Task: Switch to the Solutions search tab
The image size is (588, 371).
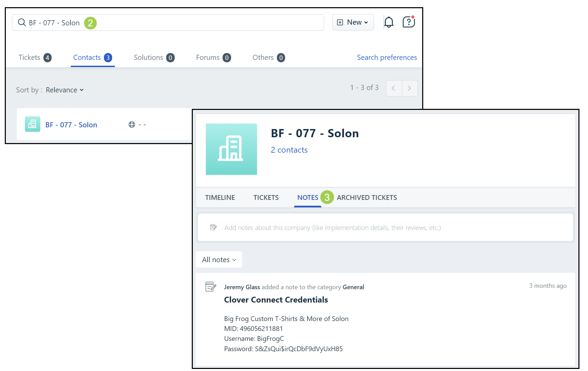Action: (154, 57)
